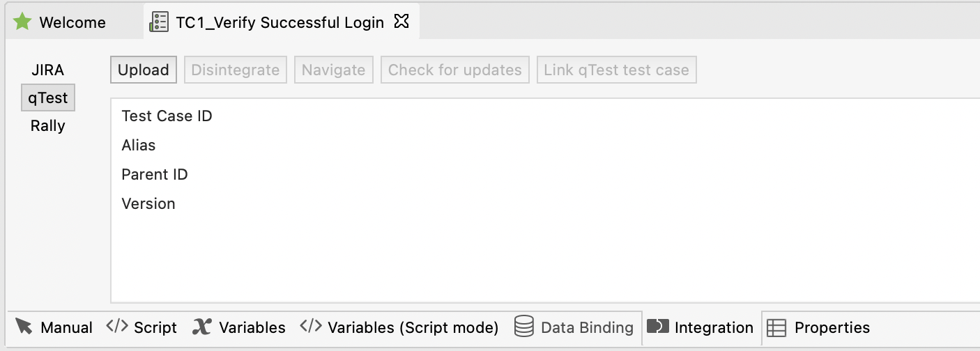Image resolution: width=980 pixels, height=351 pixels.
Task: Click Check for updates button
Action: pyautogui.click(x=454, y=70)
